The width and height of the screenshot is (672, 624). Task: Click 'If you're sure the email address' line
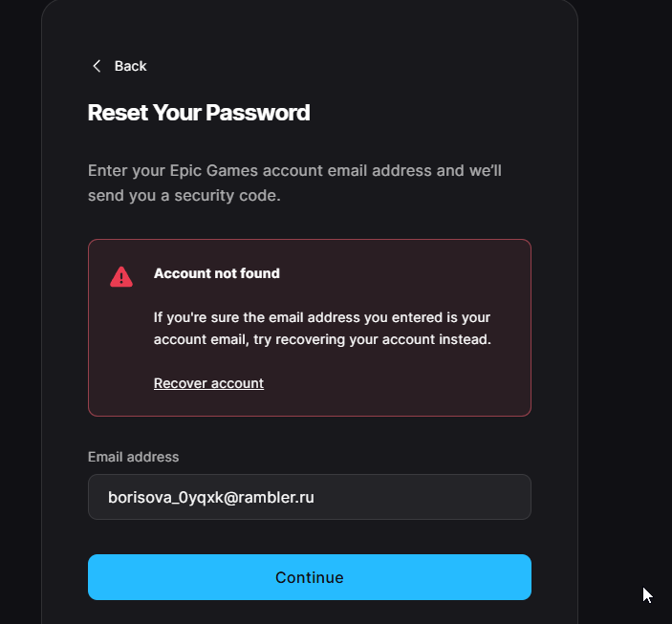click(x=322, y=317)
